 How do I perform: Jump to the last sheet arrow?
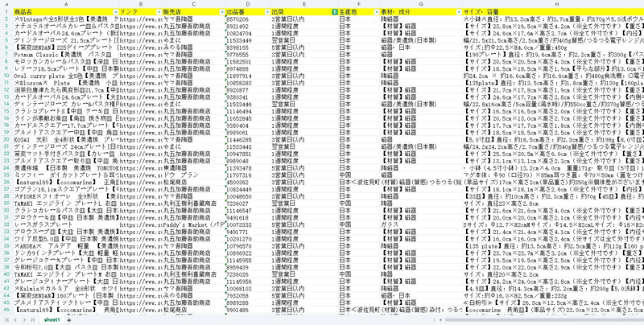pyautogui.click(x=32, y=319)
